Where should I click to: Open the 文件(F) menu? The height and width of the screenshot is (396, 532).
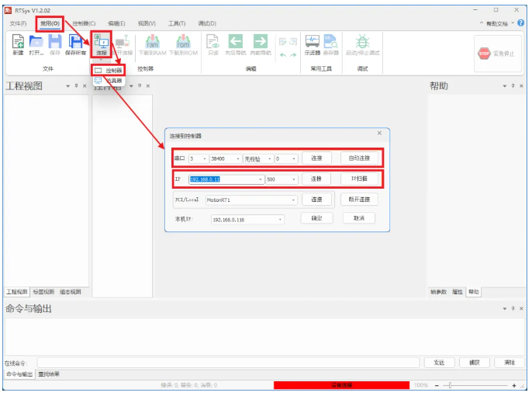coord(18,23)
